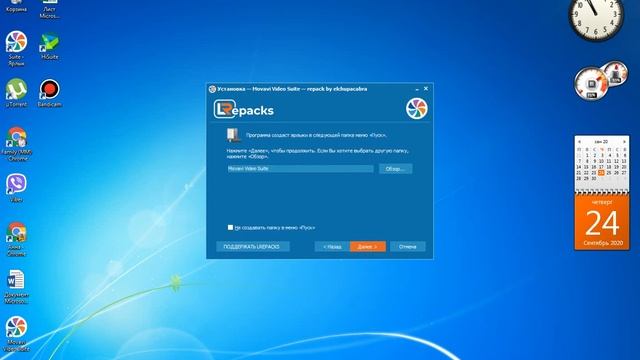640x360 pixels.
Task: Click the Browse (Обзор) button
Action: point(395,169)
